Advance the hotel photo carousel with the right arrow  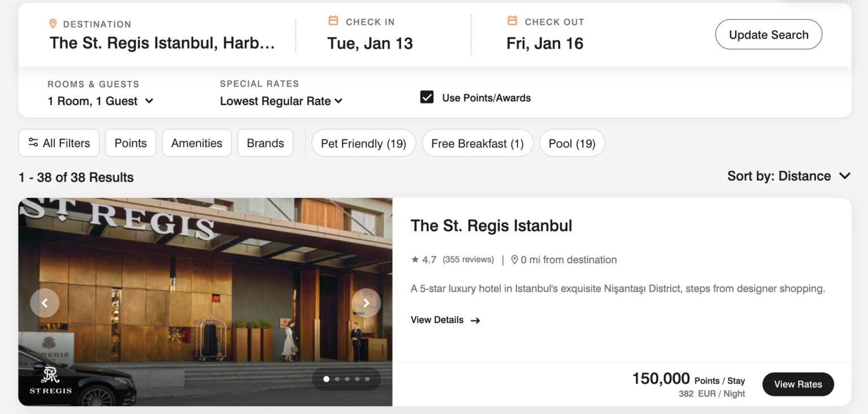[x=366, y=303]
